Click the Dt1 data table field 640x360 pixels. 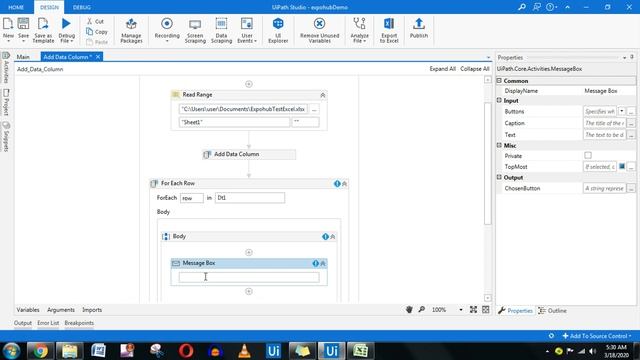coord(250,198)
